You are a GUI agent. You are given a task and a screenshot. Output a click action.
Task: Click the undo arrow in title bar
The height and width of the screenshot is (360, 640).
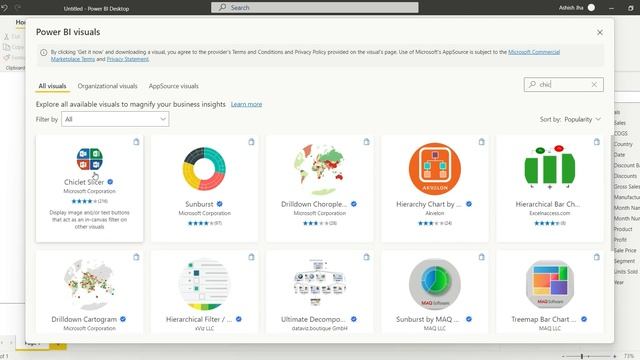(x=4, y=8)
